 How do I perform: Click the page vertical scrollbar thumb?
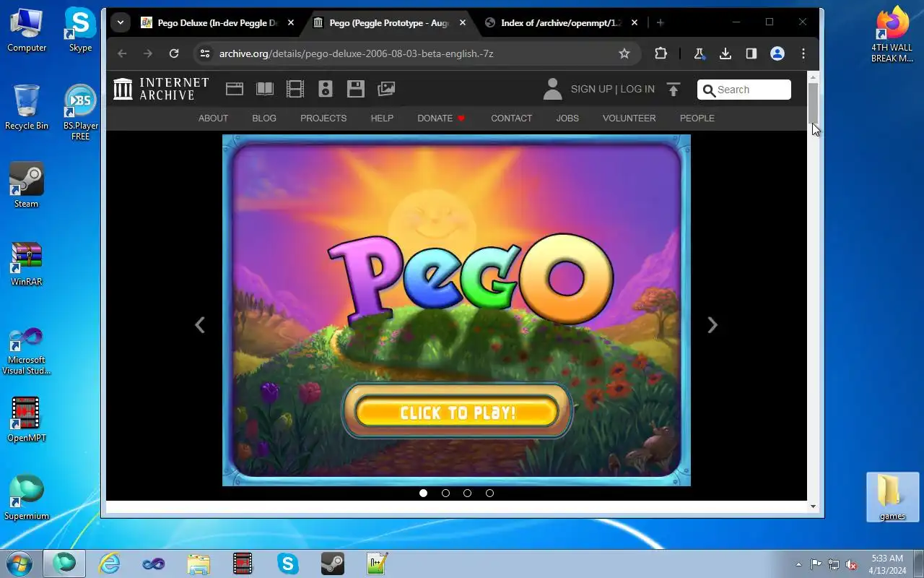coord(813,103)
